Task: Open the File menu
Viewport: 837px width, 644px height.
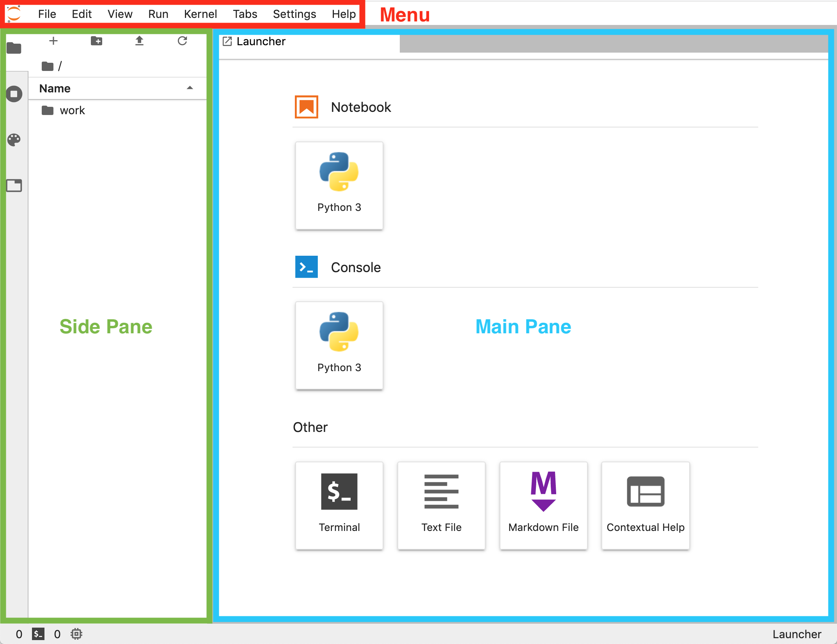Action: (47, 14)
